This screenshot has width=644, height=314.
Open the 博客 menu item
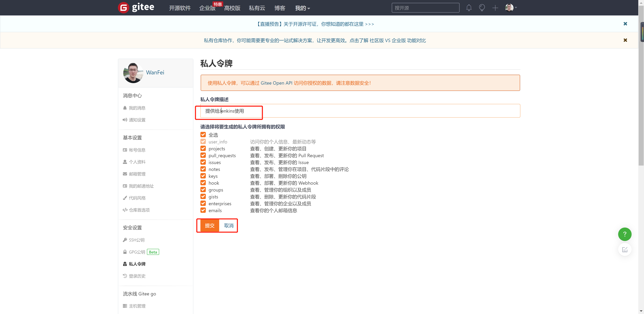coord(280,8)
